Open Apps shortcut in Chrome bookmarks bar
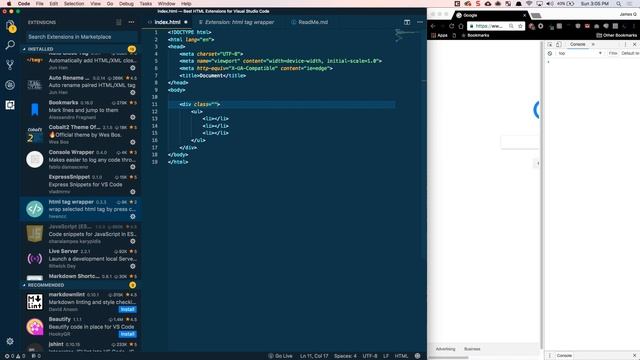 point(439,36)
